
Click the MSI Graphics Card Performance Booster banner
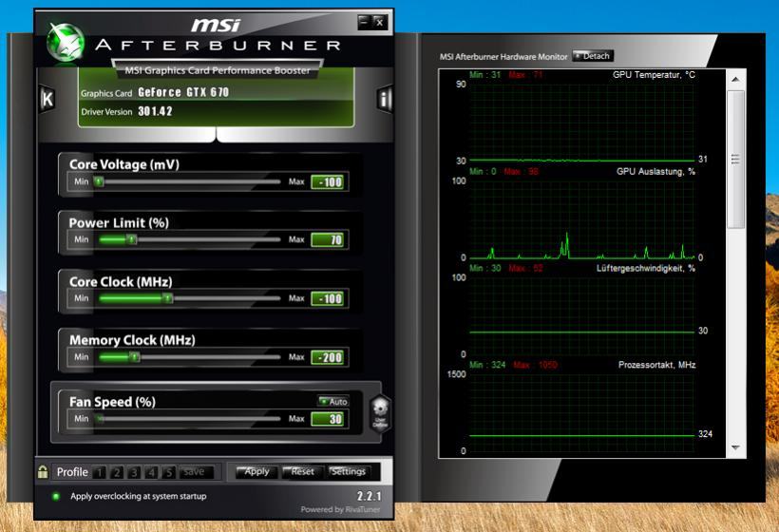pos(218,70)
